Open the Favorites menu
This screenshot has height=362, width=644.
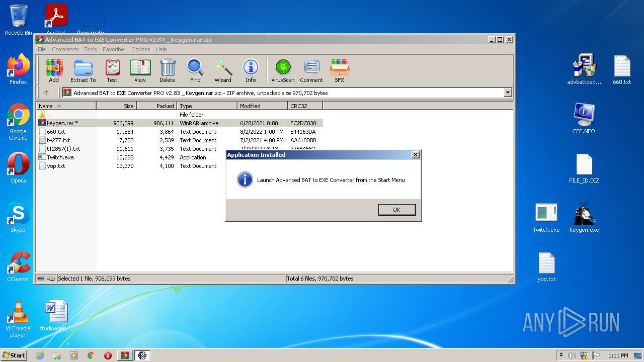coord(114,49)
